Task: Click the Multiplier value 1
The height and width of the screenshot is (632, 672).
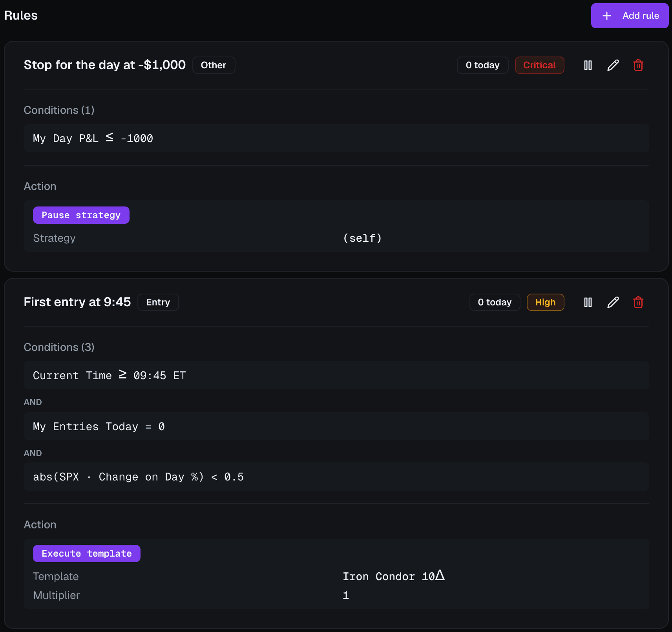Action: point(346,595)
